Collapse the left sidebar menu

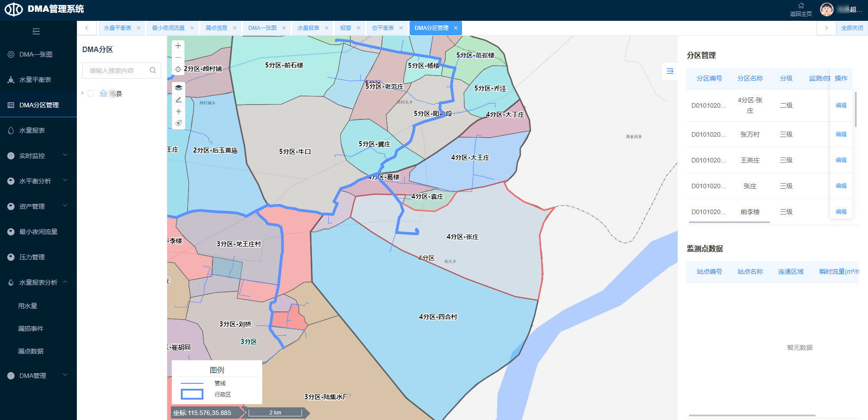coord(36,31)
